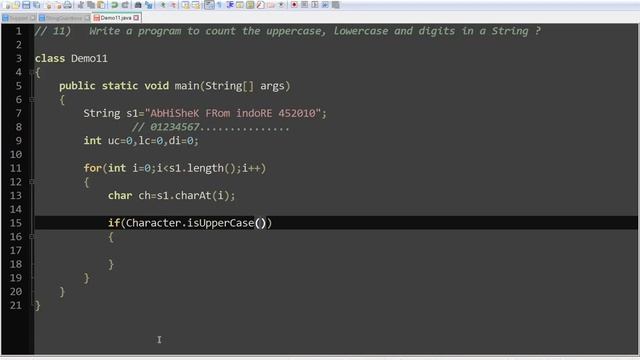Click the Save All toolbar icon

click(x=37, y=5)
